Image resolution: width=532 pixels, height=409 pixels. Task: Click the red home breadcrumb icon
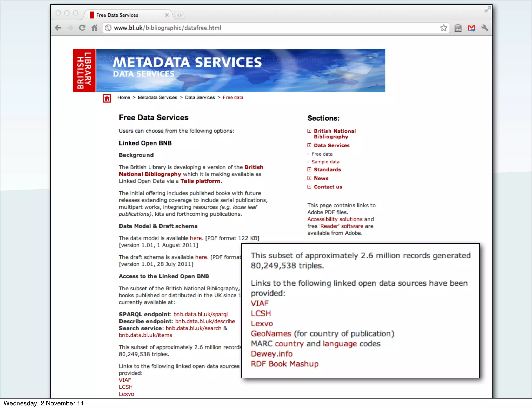point(107,98)
